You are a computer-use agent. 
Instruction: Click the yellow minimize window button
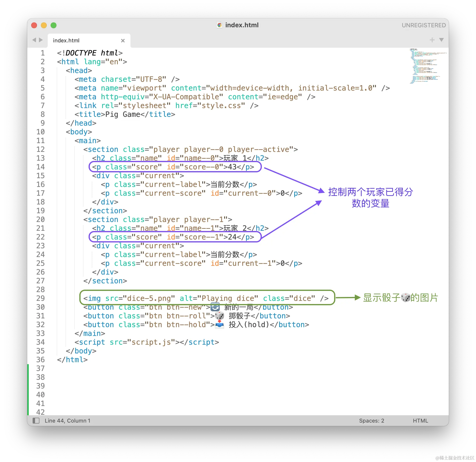click(44, 25)
